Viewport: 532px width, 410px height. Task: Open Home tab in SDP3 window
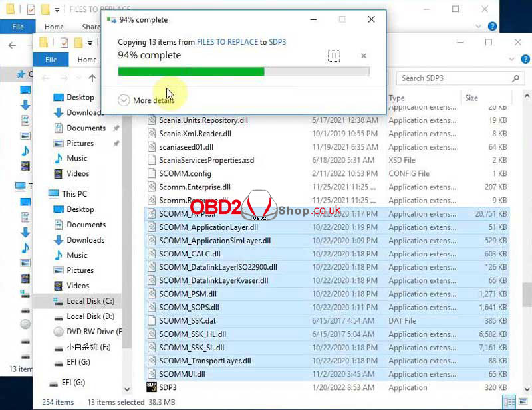[87, 60]
